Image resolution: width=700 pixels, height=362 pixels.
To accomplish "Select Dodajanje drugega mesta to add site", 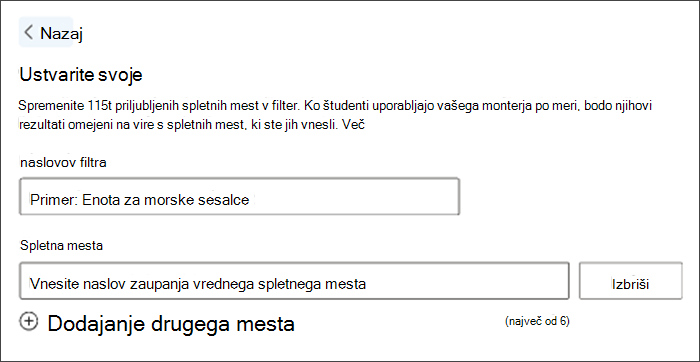I will [x=171, y=324].
